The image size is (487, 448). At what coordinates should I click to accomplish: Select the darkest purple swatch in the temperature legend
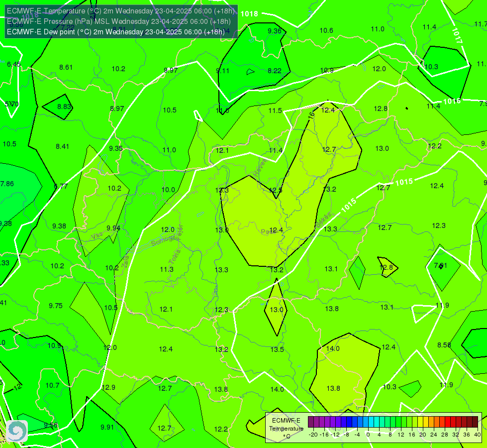tap(311, 422)
